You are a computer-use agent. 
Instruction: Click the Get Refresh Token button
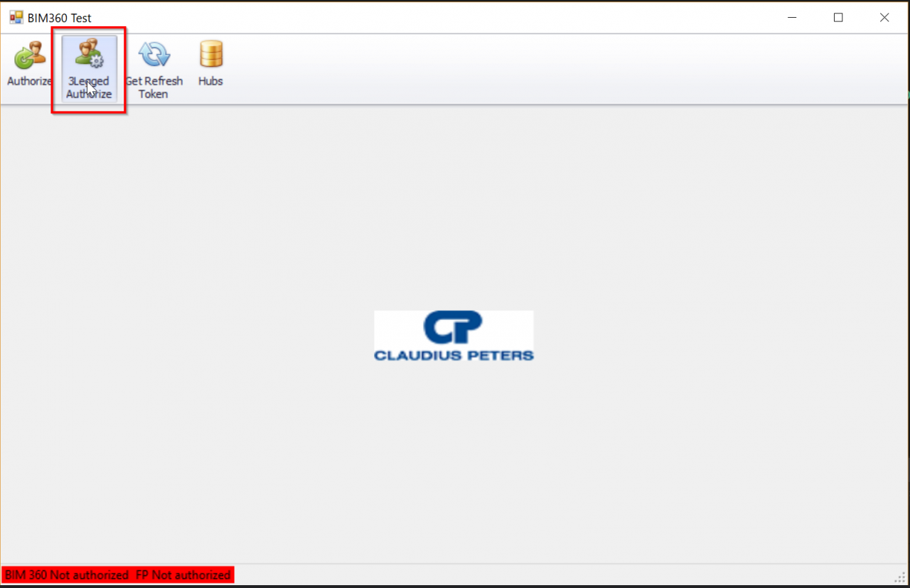(x=154, y=69)
